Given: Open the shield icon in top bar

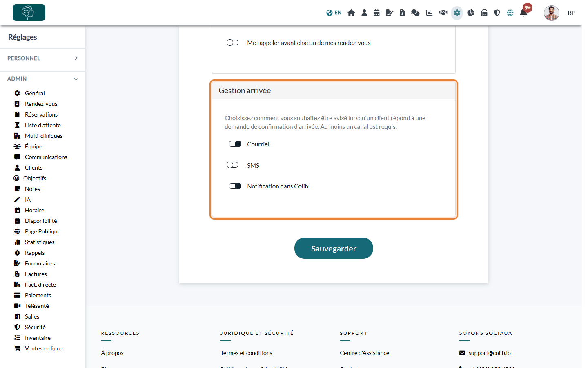Looking at the screenshot, I should tap(497, 13).
